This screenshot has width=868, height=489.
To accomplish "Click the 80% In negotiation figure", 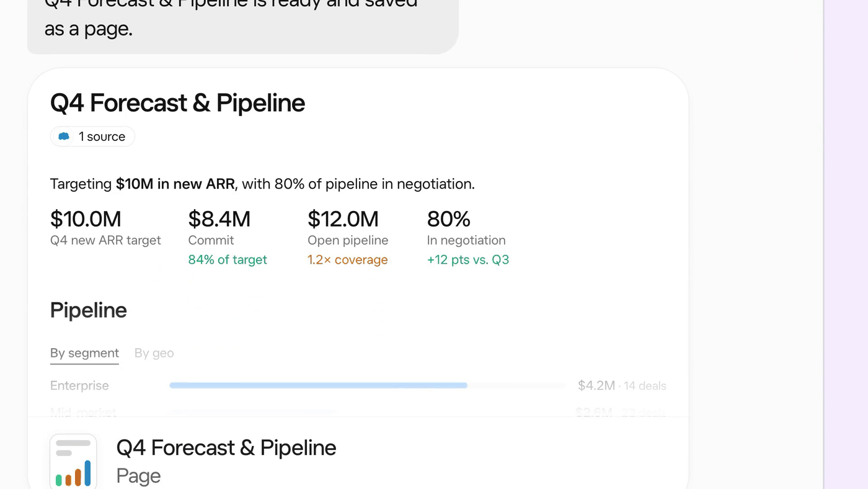I will (449, 219).
